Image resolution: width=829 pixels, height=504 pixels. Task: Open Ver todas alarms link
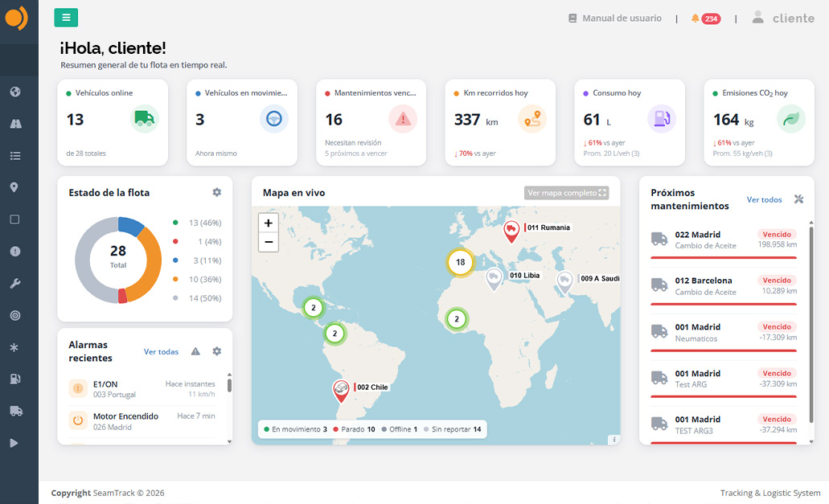[162, 352]
